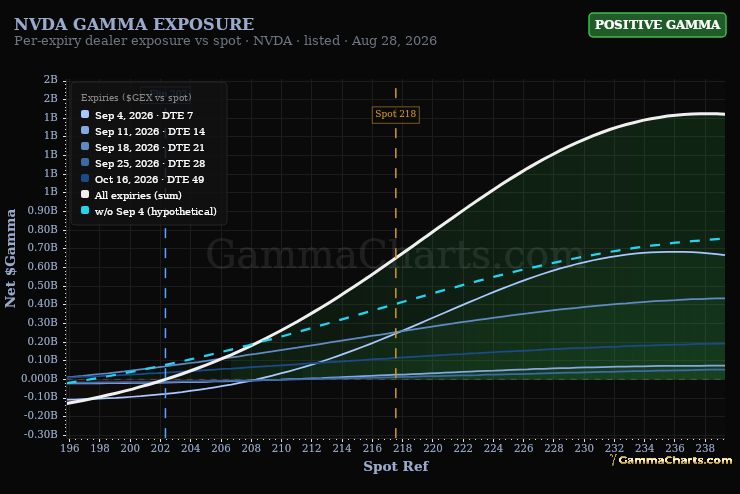Click the All expiries (sum) white swatch

pos(85,194)
